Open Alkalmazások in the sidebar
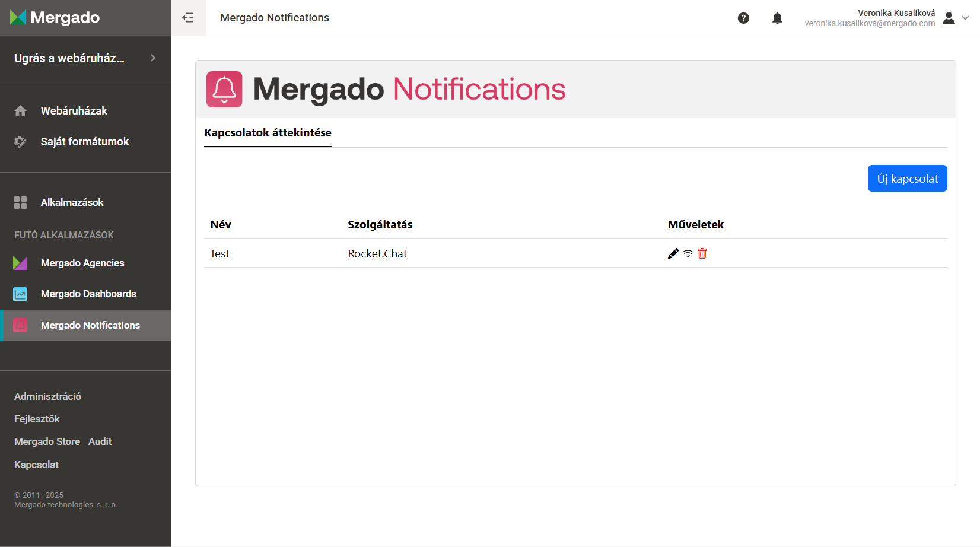This screenshot has height=547, width=980. point(72,202)
